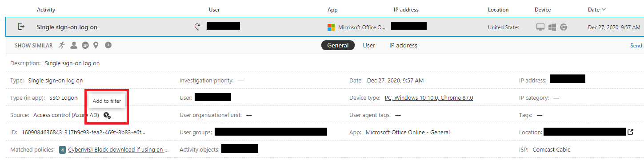Open the PC, Windows 10, Chrome 87.0 link
Image resolution: width=644 pixels, height=160 pixels.
click(x=429, y=98)
